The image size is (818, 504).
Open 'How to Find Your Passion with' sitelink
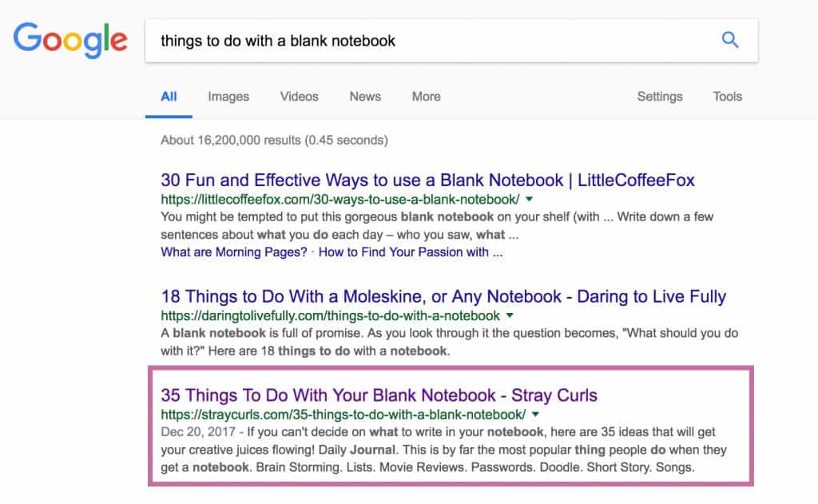tap(411, 252)
